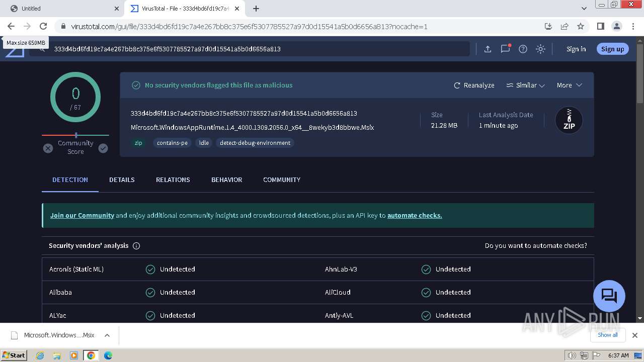This screenshot has width=644, height=362.
Task: Switch to the RELATIONS tab
Action: click(173, 179)
